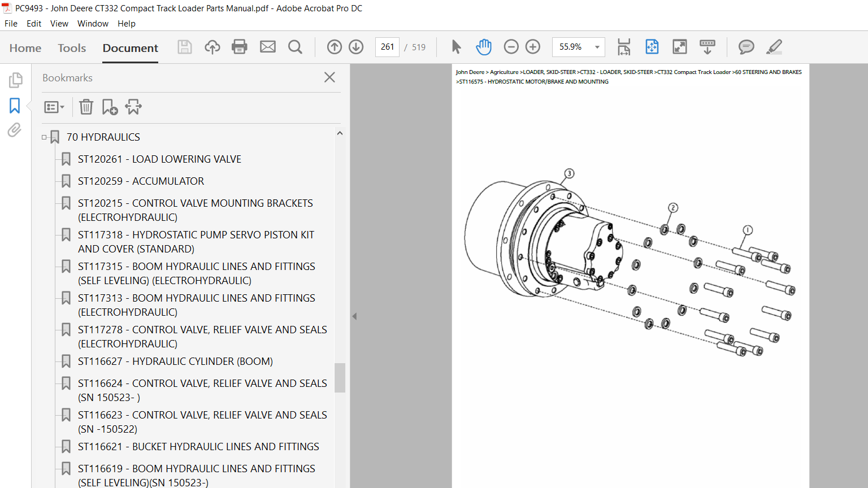The width and height of the screenshot is (868, 488).
Task: Open the zoom level dropdown
Action: pos(597,47)
